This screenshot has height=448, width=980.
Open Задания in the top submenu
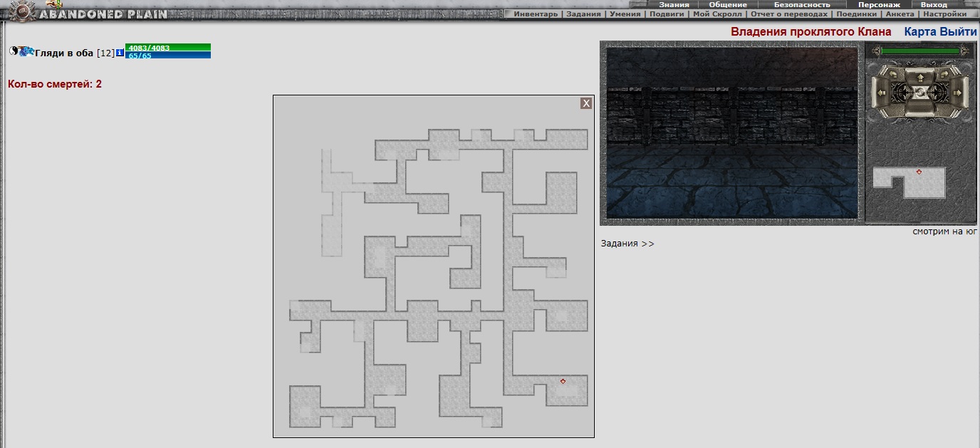click(x=583, y=14)
